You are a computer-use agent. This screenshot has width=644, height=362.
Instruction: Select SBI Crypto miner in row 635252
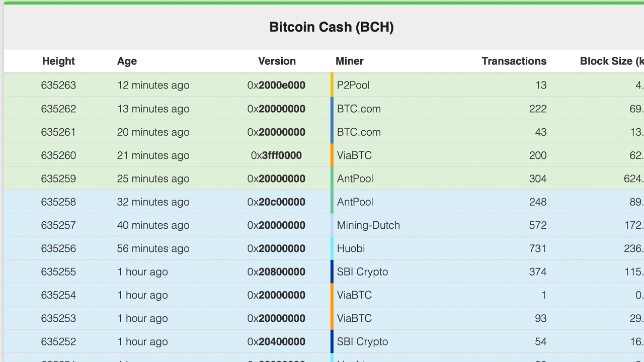(362, 341)
